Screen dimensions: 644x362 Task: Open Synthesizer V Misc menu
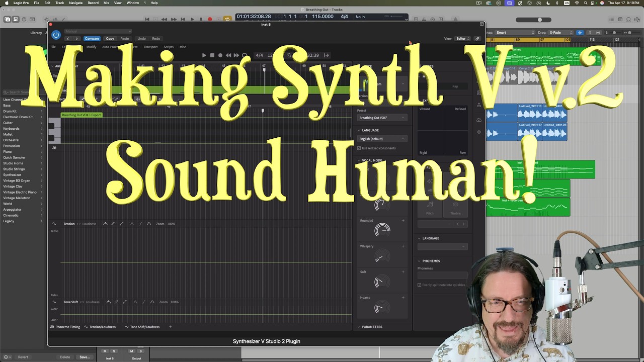[x=183, y=47]
